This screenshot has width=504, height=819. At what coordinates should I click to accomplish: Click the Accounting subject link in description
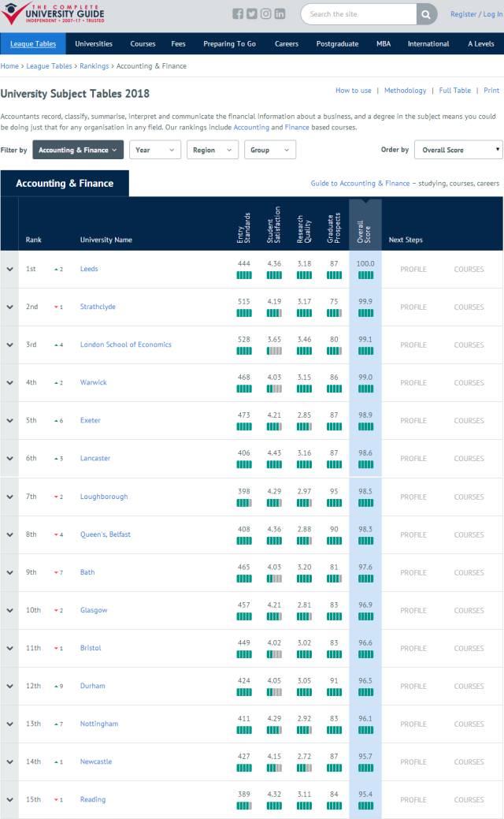[x=251, y=128]
